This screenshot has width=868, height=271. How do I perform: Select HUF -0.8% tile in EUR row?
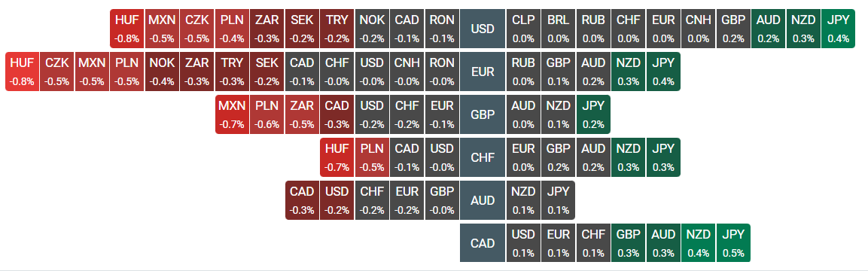22,72
